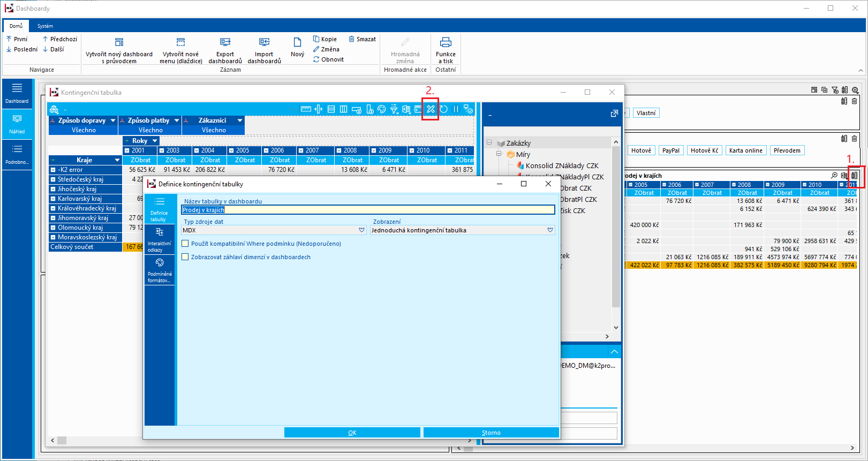Viewport: 868px width, 461px height.
Task: Click the ruler icon in pivot toolbar
Action: 306,109
